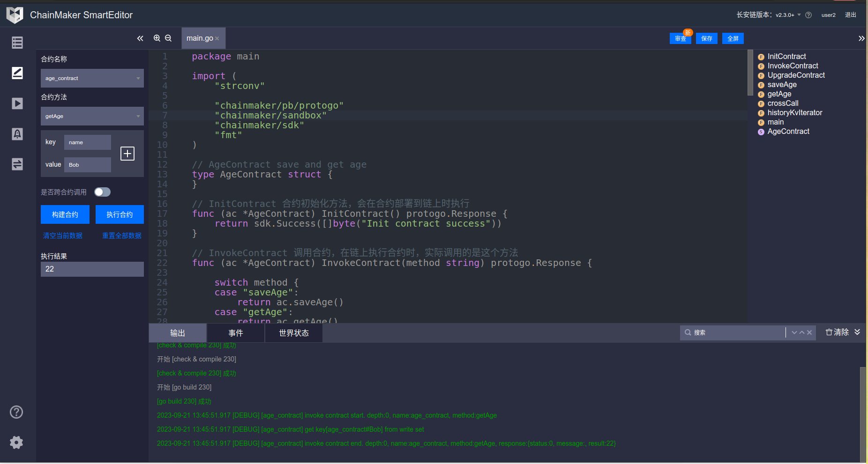The width and height of the screenshot is (868, 464).
Task: Close the main.go tab
Action: click(x=217, y=38)
